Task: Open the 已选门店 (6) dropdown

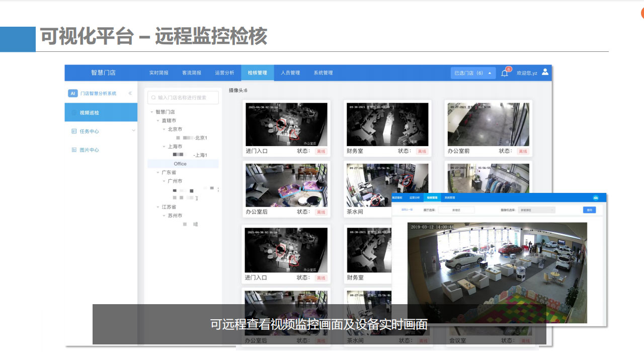Action: pos(472,73)
